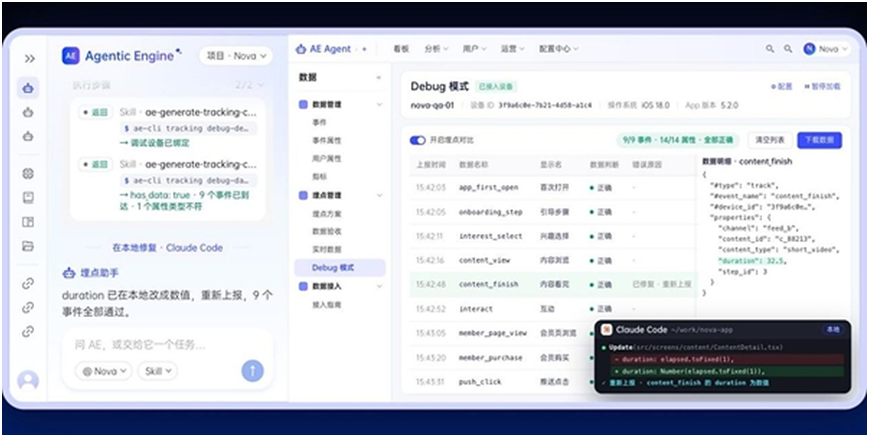Image resolution: width=869 pixels, height=437 pixels.
Task: Open the 项目 · Nova project dropdown
Action: 236,56
